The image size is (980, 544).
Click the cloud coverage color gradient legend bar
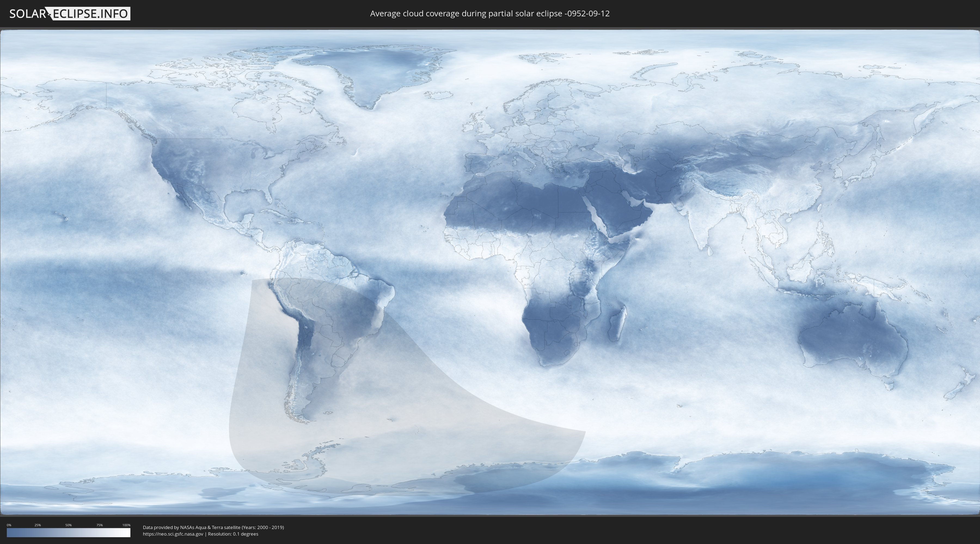(x=69, y=533)
